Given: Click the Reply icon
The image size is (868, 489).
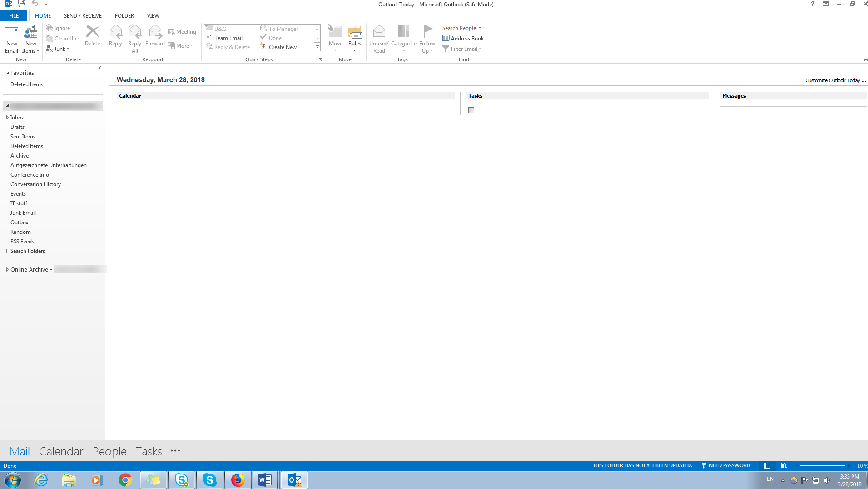Looking at the screenshot, I should [x=115, y=36].
